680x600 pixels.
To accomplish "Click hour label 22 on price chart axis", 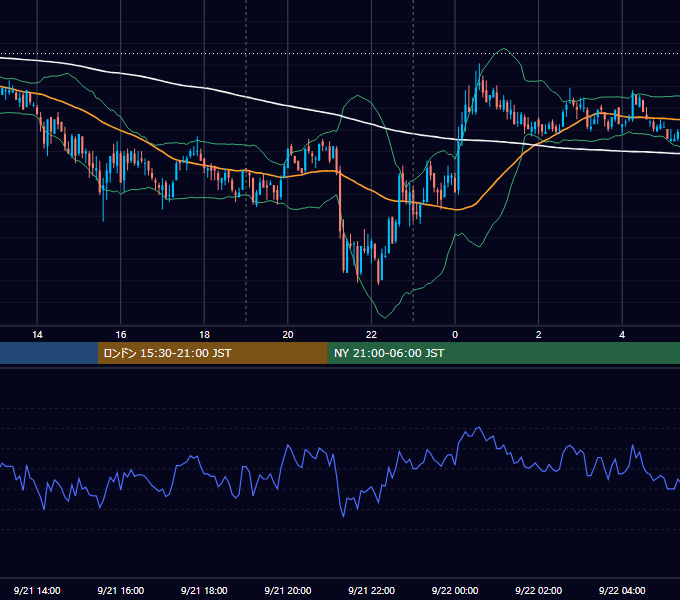I will tap(371, 335).
